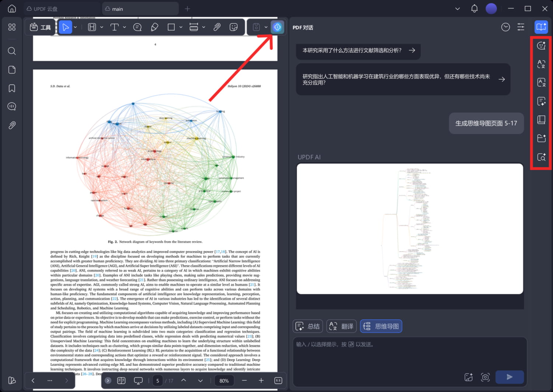The width and height of the screenshot is (553, 392).
Task: Open the 80% zoom level dropdown
Action: [224, 381]
